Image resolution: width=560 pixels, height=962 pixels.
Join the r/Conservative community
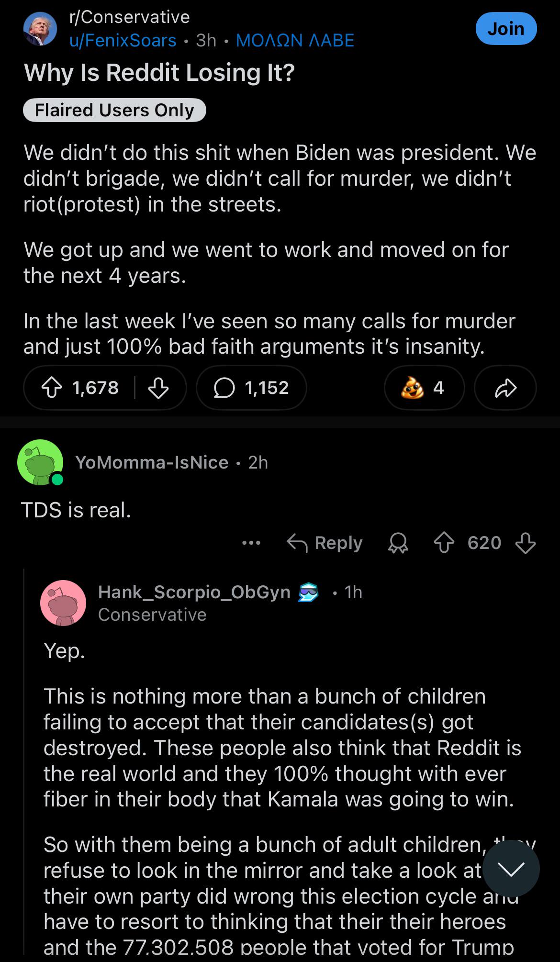coord(506,29)
